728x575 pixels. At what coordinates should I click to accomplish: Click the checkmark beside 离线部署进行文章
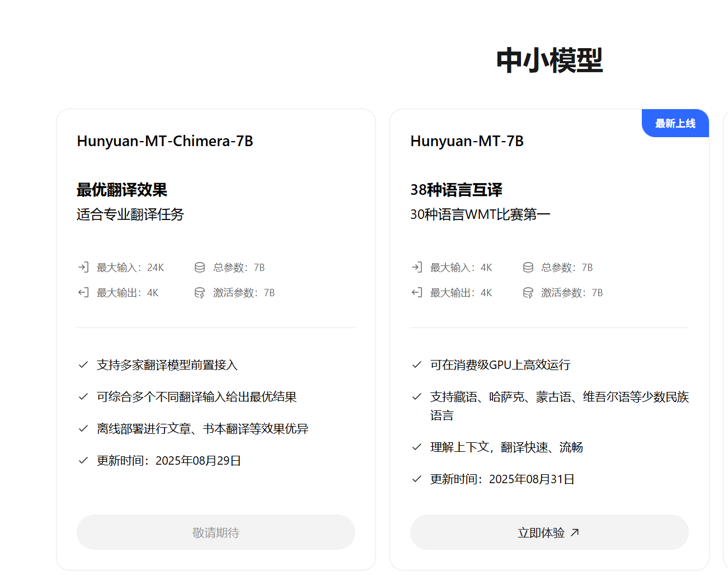pos(83,428)
